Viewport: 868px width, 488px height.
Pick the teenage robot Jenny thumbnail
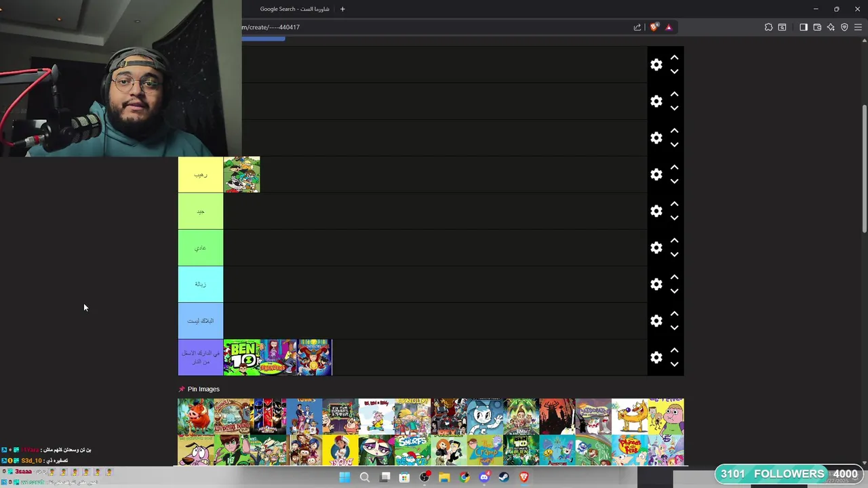pos(485,417)
